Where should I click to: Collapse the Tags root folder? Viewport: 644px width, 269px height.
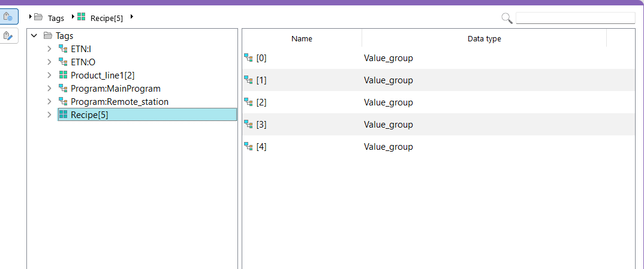pyautogui.click(x=34, y=36)
